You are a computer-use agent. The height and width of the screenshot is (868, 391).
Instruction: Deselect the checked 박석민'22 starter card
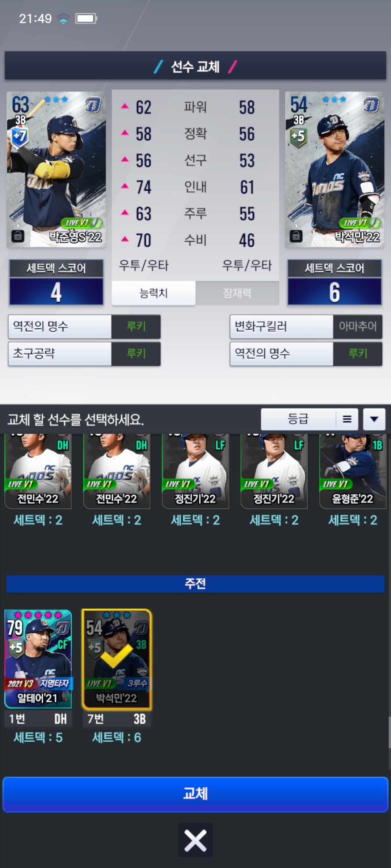coord(117,659)
